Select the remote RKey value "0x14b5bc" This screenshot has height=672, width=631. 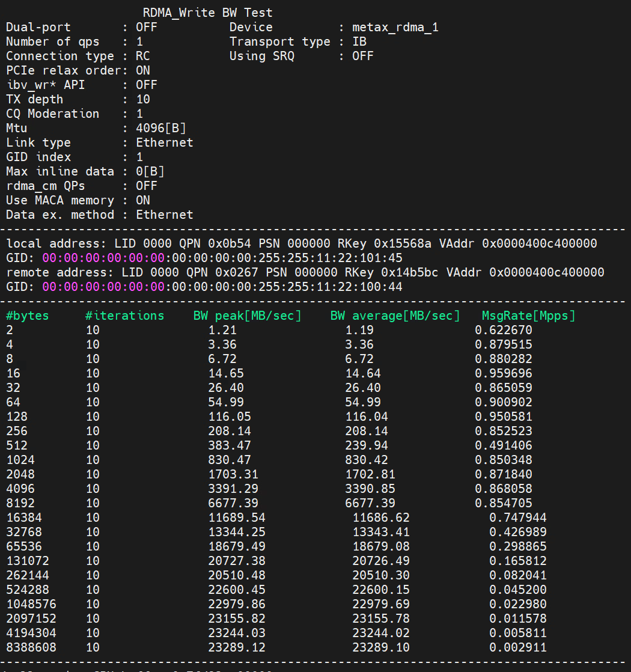tap(409, 272)
